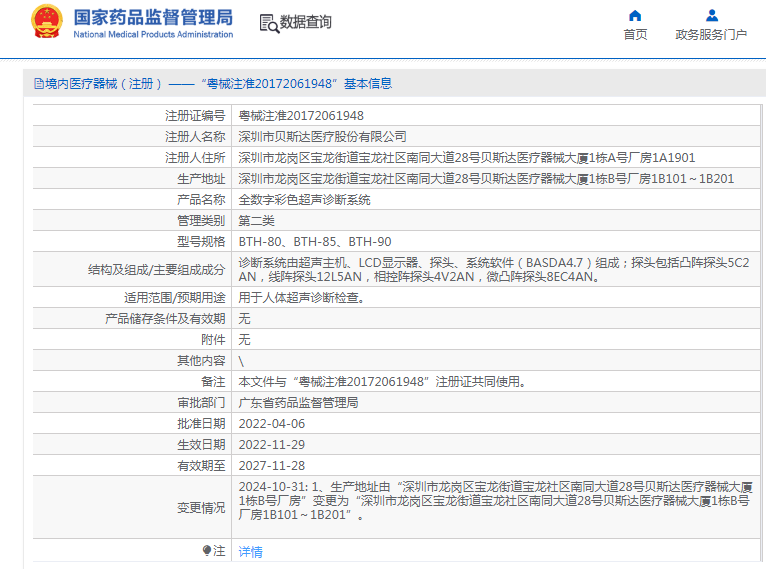Select approving department 广东省药品监督管理局
Image resolution: width=766 pixels, height=569 pixels.
coord(298,402)
